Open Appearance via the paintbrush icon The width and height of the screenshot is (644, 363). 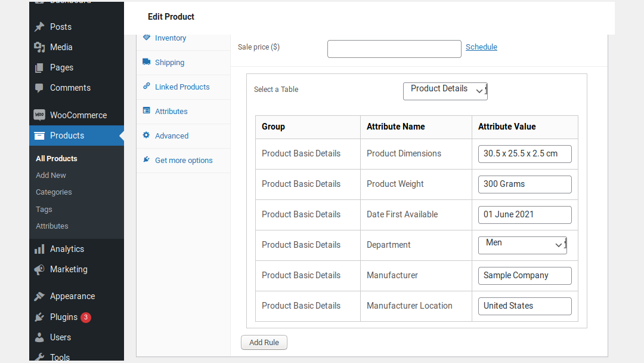(x=39, y=296)
